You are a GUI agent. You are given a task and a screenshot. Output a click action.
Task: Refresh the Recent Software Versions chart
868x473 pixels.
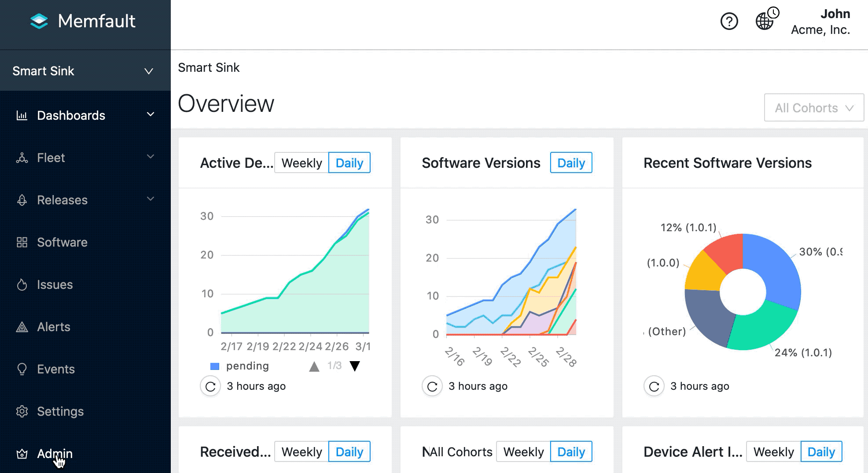(654, 386)
